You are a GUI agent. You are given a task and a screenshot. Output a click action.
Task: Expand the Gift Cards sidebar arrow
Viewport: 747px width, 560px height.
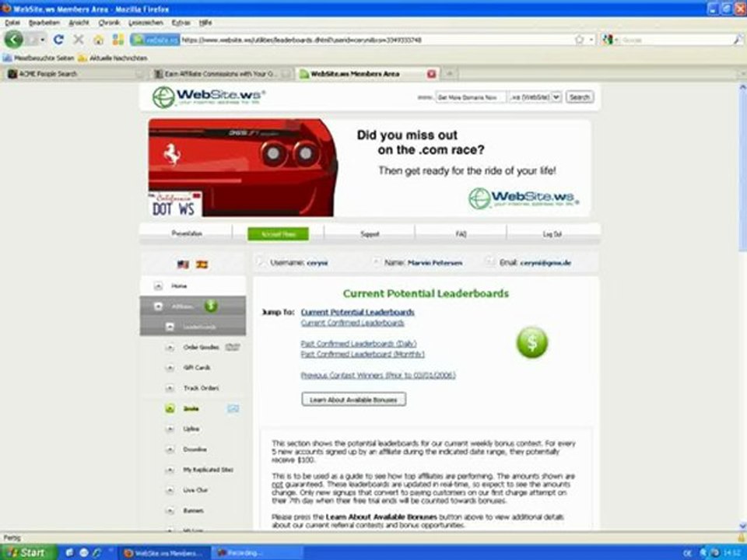coord(170,368)
